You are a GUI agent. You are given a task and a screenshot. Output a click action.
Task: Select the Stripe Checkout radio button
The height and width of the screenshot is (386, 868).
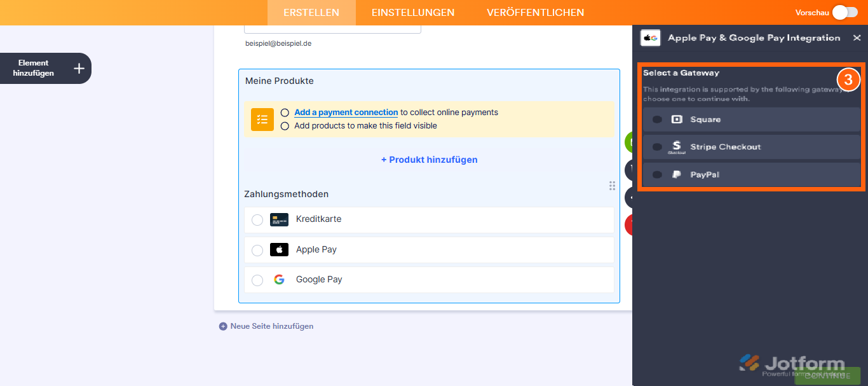657,147
